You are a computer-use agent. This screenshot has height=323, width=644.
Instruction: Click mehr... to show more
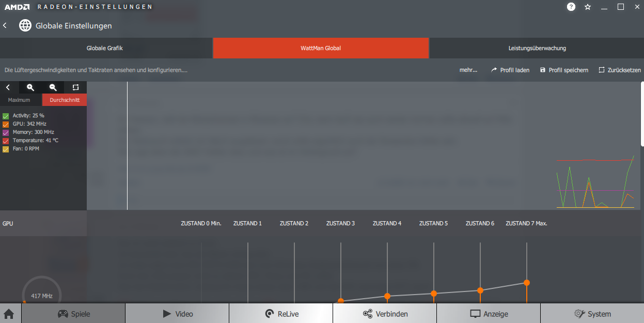pyautogui.click(x=468, y=70)
